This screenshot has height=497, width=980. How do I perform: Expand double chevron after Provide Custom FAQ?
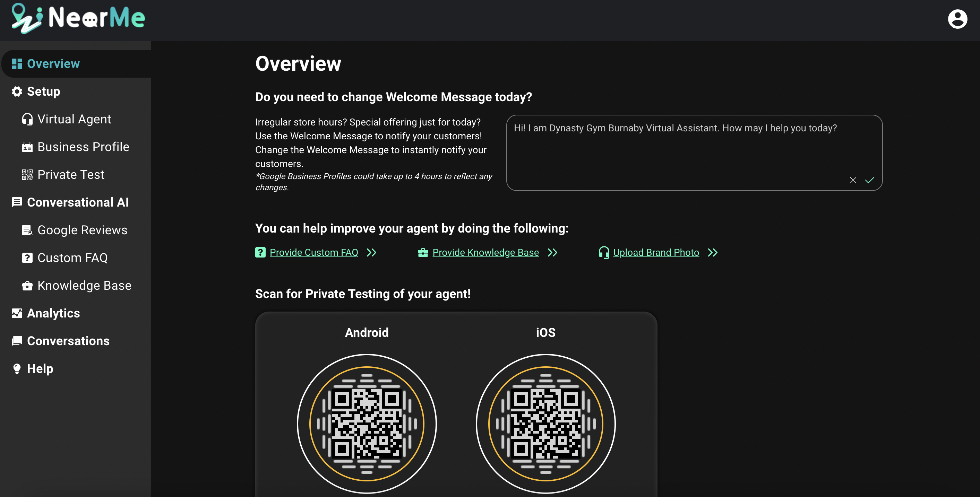point(371,253)
